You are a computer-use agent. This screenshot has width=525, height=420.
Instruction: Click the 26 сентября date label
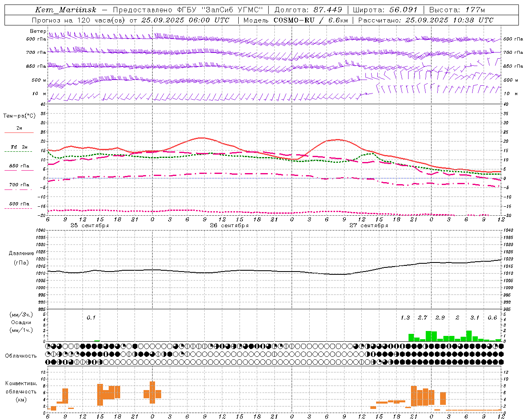point(229,226)
